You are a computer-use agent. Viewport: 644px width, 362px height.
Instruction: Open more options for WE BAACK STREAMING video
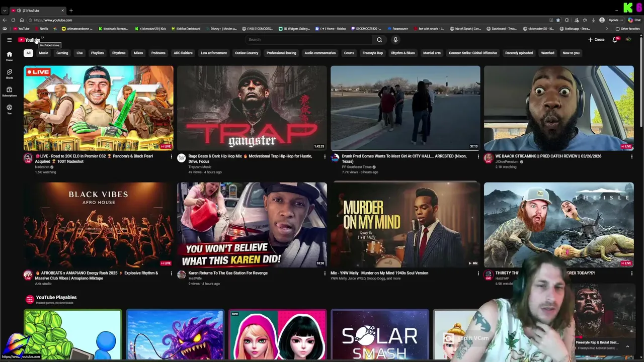point(631,156)
